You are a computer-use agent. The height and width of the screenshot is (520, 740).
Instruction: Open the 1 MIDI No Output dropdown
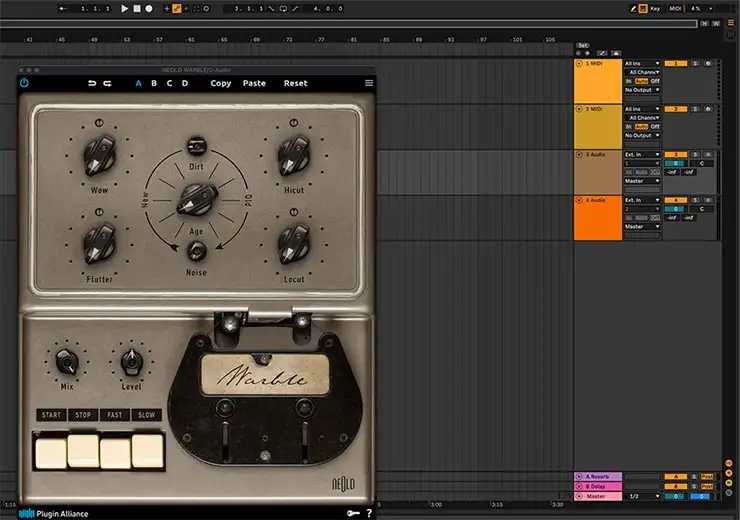click(642, 90)
